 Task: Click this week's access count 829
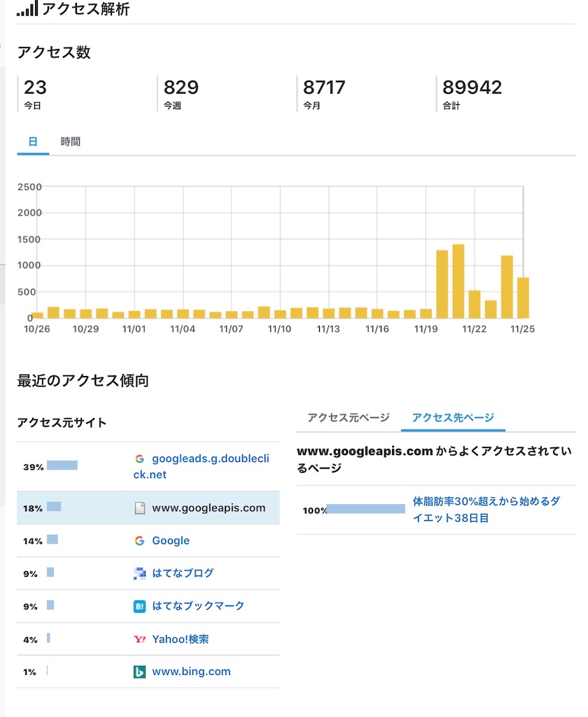[x=181, y=88]
